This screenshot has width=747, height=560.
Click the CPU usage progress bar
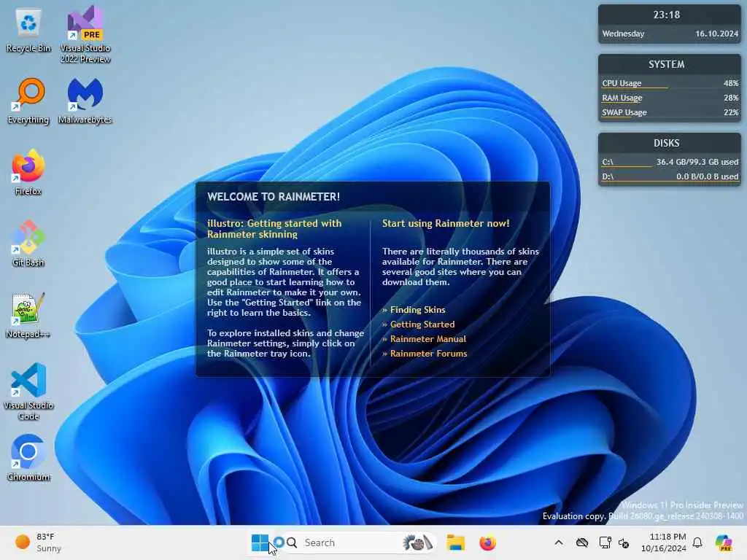click(670, 88)
